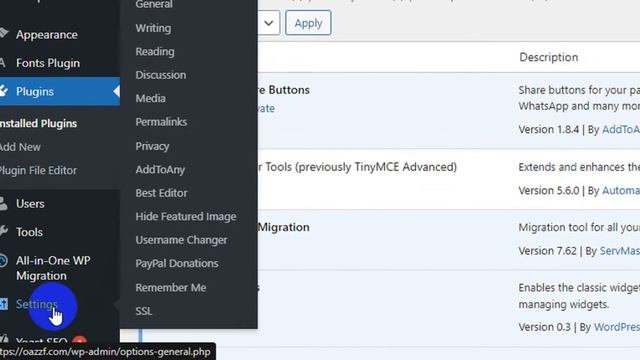Click the Settings sidebar item
This screenshot has height=360, width=640.
pyautogui.click(x=37, y=304)
